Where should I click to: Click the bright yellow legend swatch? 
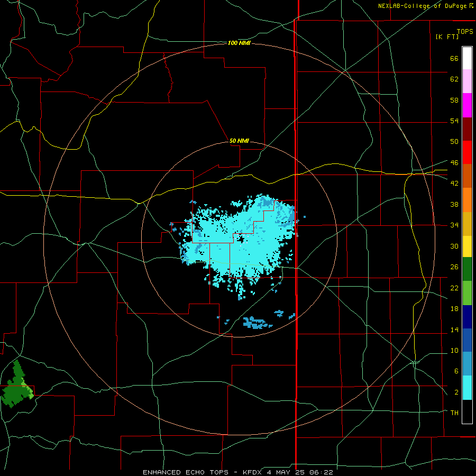467,246
